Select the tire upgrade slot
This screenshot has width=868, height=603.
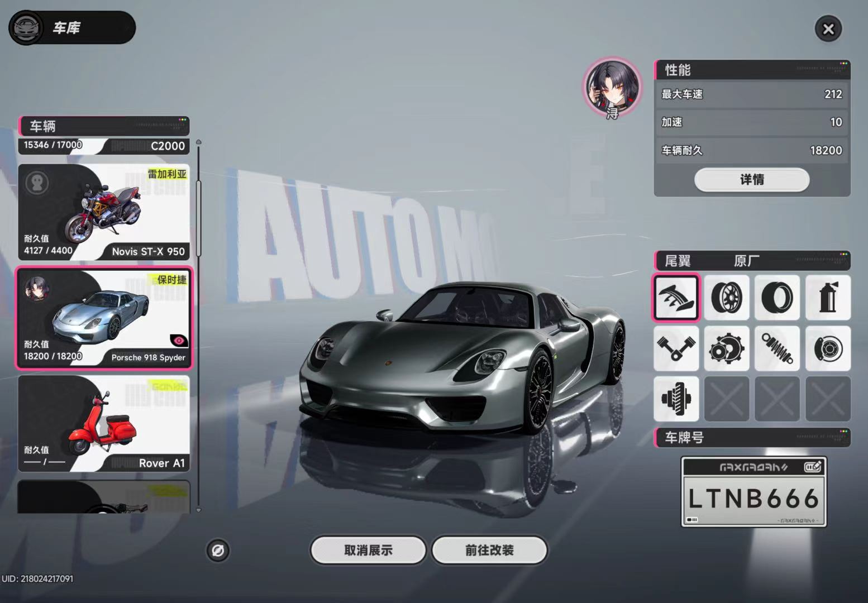(x=777, y=298)
